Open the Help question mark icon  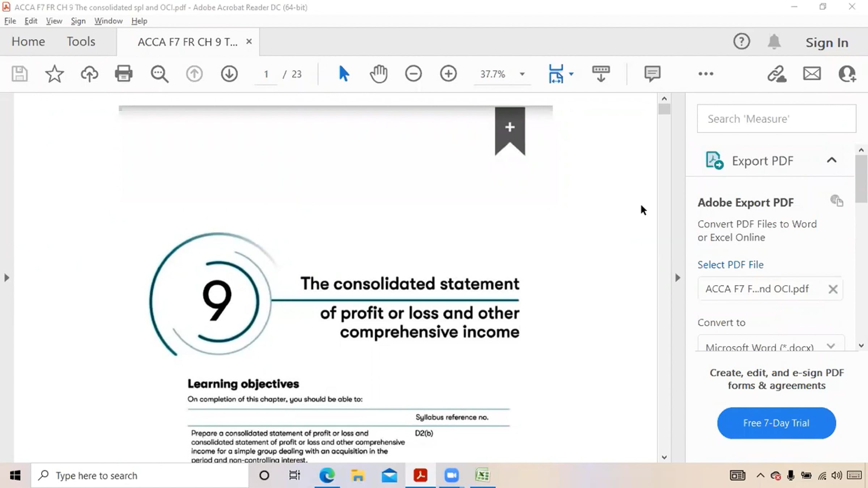click(741, 42)
